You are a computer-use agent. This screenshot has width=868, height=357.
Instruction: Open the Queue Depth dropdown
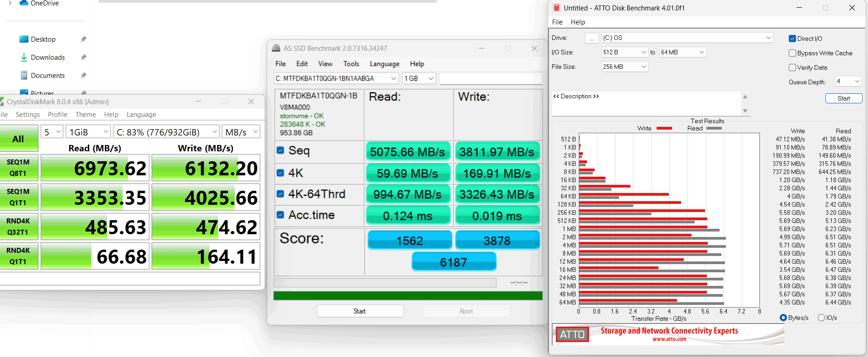click(x=848, y=81)
